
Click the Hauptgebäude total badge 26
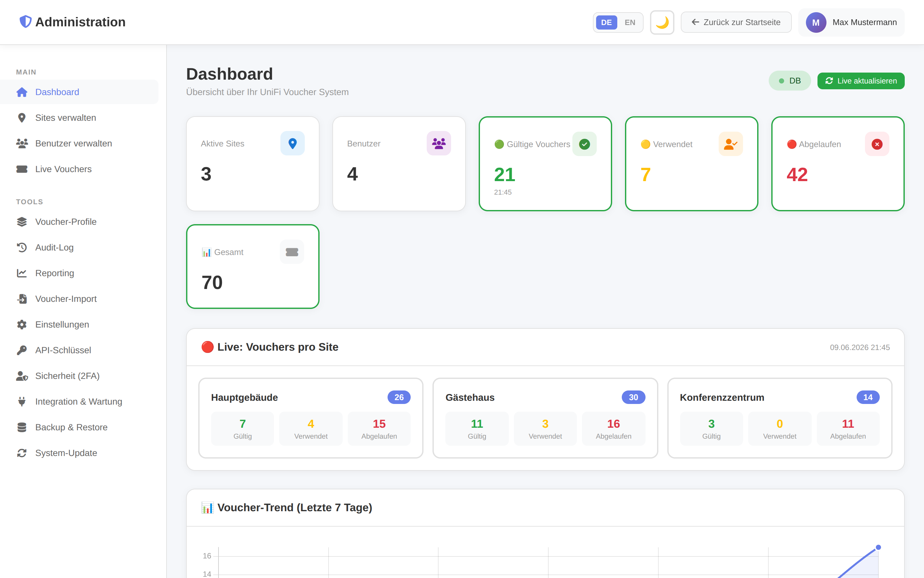399,397
